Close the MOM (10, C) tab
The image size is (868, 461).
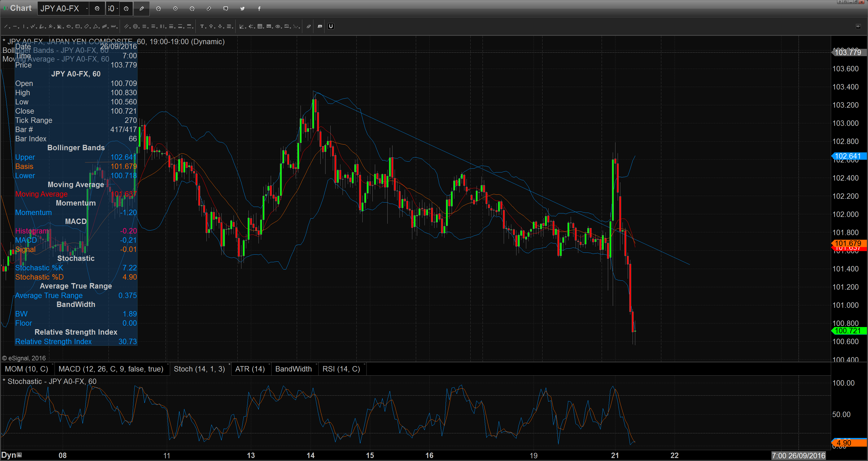point(52,365)
